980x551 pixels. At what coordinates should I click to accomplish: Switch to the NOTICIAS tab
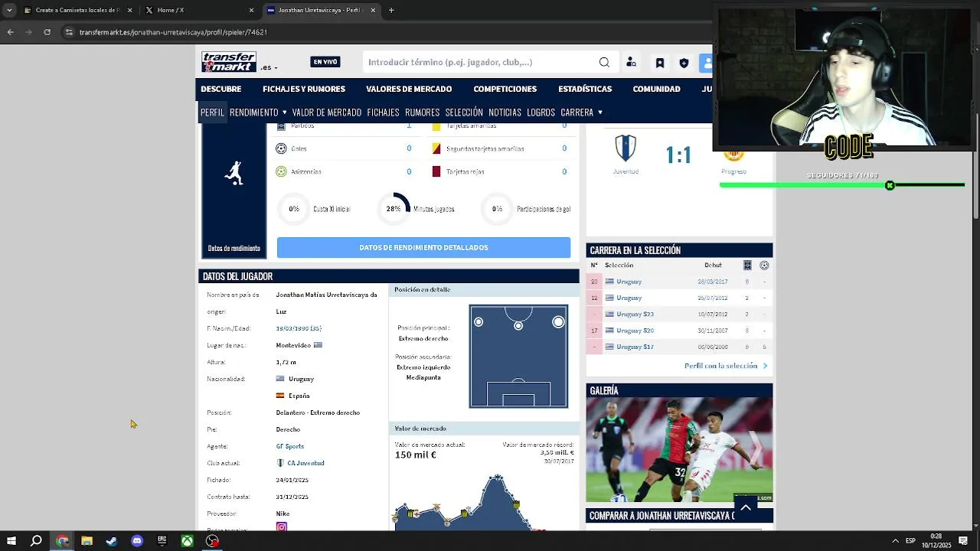(x=505, y=112)
